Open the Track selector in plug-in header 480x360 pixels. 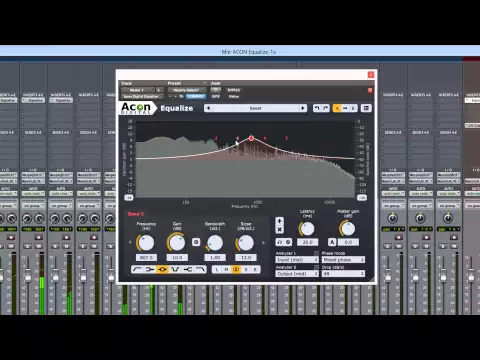coord(138,90)
